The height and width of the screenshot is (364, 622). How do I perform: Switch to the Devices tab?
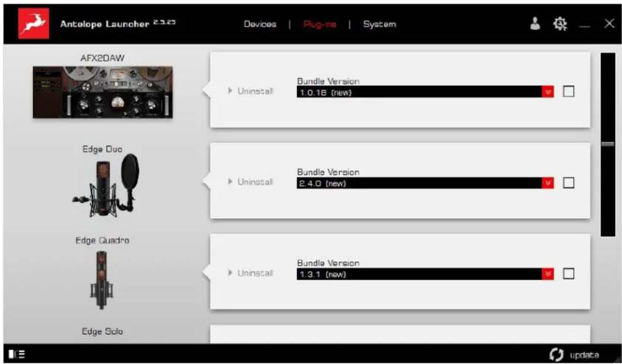(x=260, y=24)
